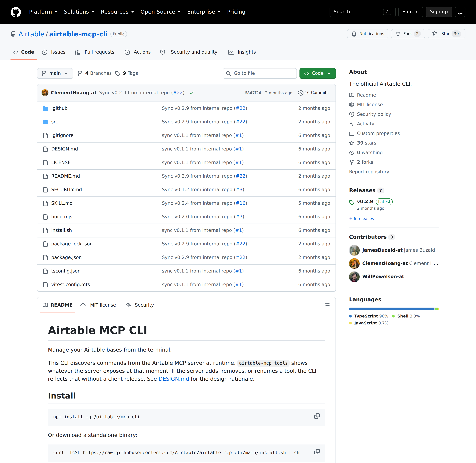Open the Open Source menu

pos(160,12)
